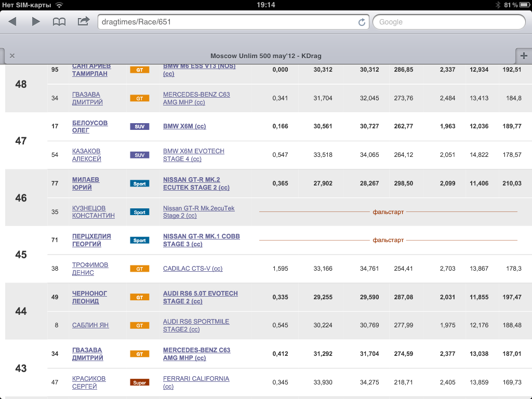Screen dimensions: 532x399
Task: Tap the share arrow icon
Action: click(x=84, y=21)
